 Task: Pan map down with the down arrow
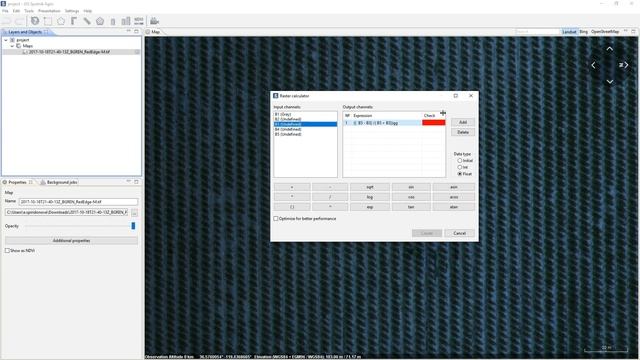(609, 82)
